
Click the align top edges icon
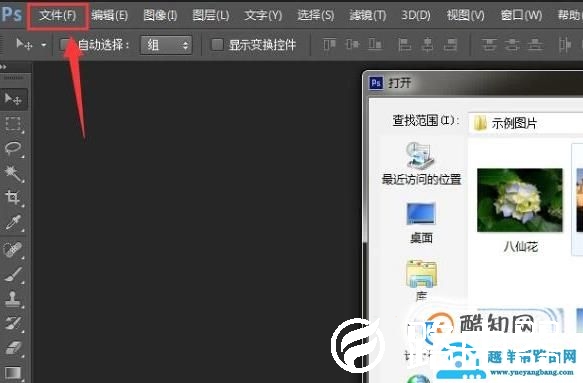pyautogui.click(x=329, y=45)
